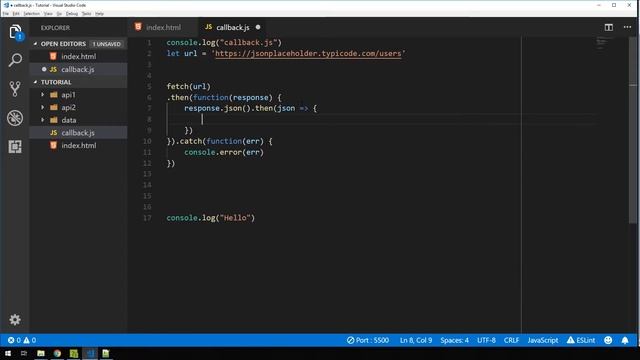Switch to the index.html editor tab

click(x=163, y=27)
